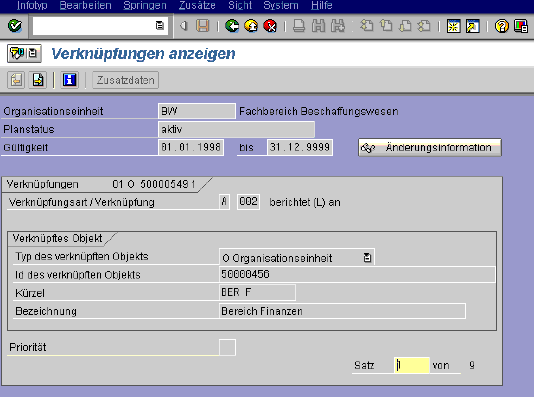The height and width of the screenshot is (397, 534).
Task: Open the System menu
Action: pos(281,6)
